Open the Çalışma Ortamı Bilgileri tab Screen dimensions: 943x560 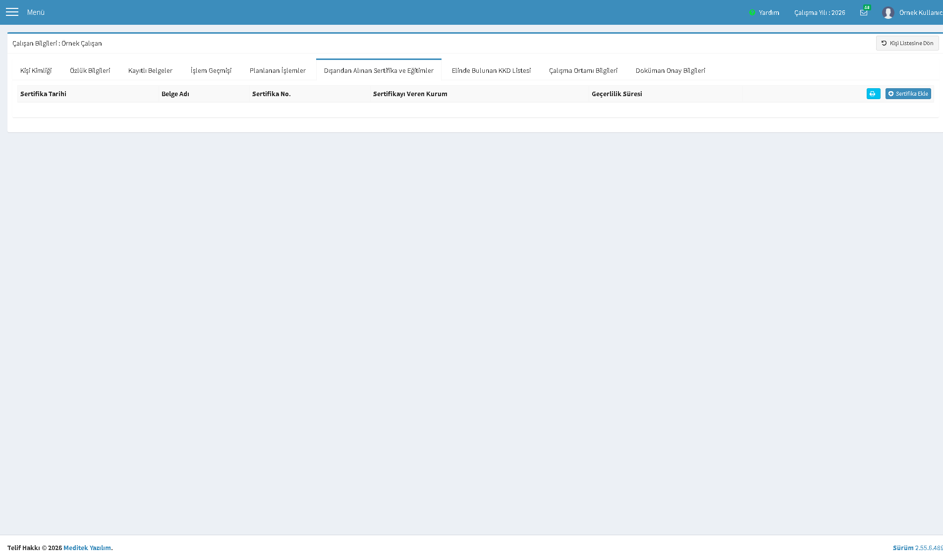point(583,70)
